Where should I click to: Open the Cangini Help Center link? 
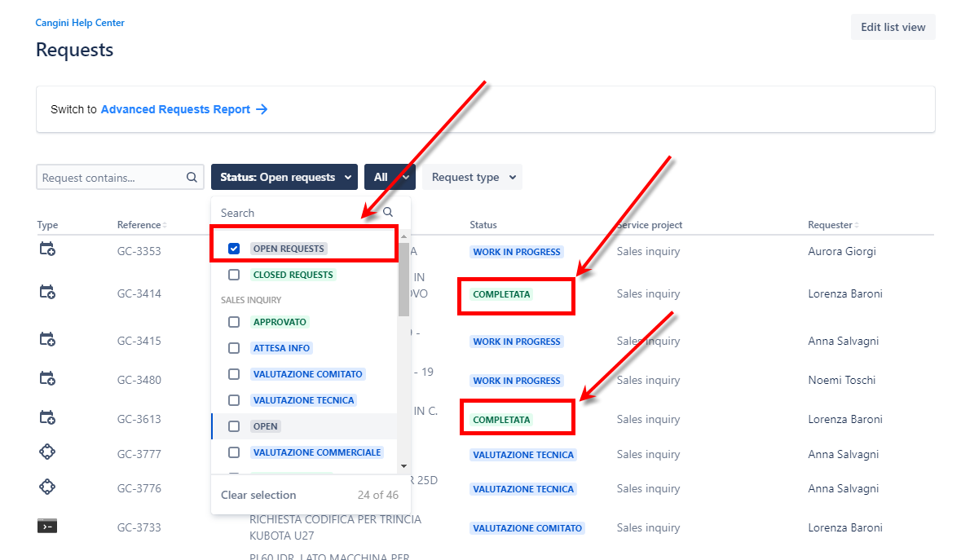(x=80, y=23)
